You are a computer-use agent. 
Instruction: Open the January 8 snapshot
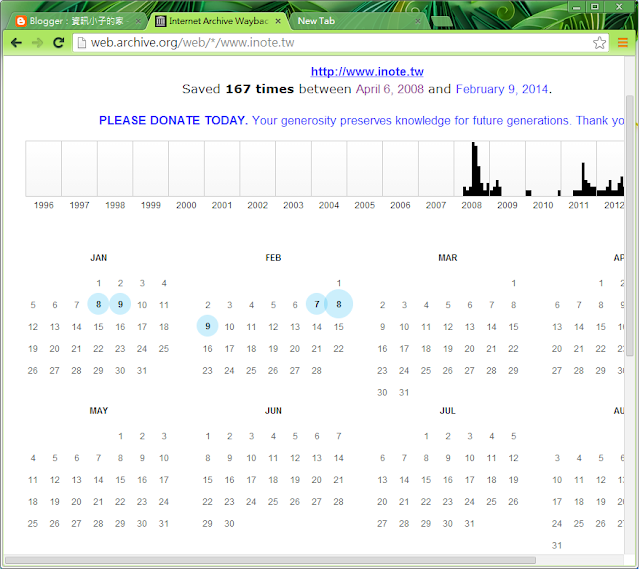[x=98, y=304]
